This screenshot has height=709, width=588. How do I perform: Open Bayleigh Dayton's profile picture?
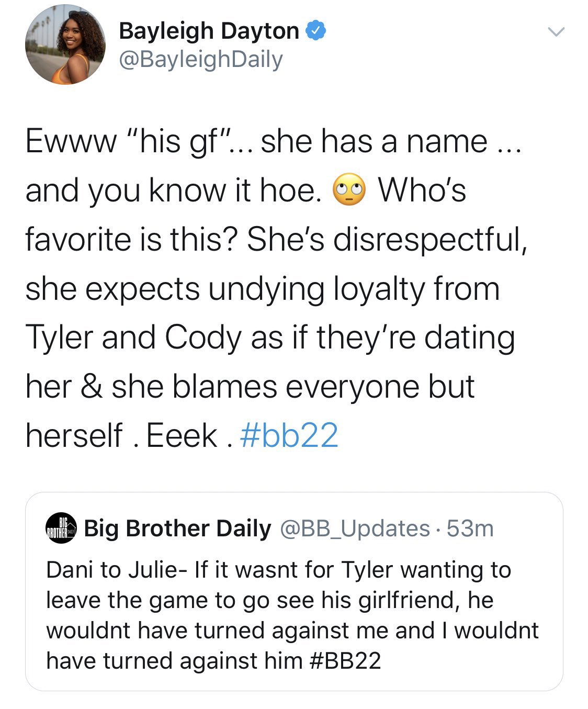pos(65,44)
